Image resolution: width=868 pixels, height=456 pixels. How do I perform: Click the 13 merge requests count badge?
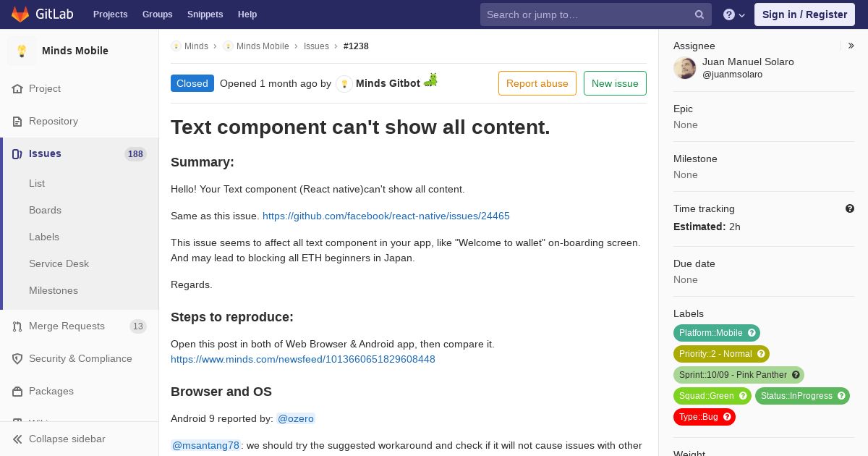[138, 326]
